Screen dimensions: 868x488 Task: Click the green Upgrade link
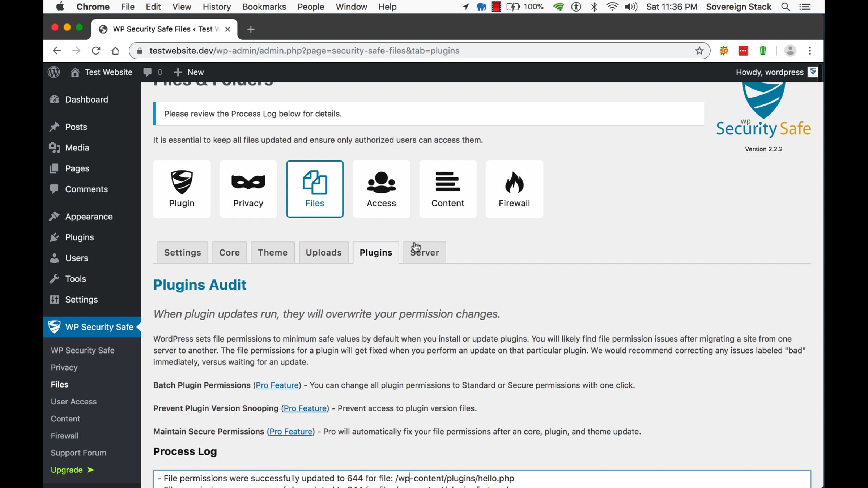pos(72,470)
